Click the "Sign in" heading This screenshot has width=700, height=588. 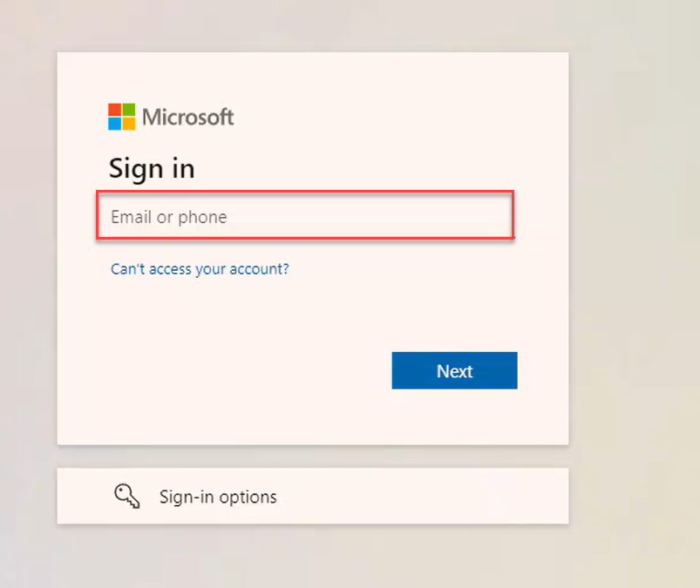pos(152,168)
